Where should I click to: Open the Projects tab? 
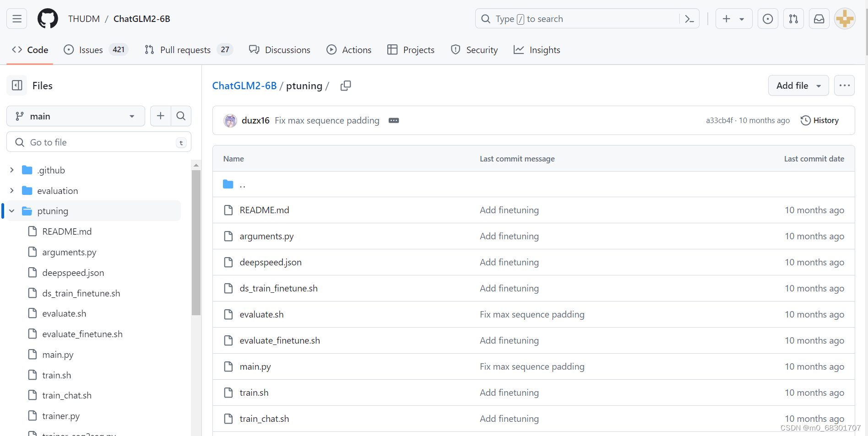tap(411, 50)
